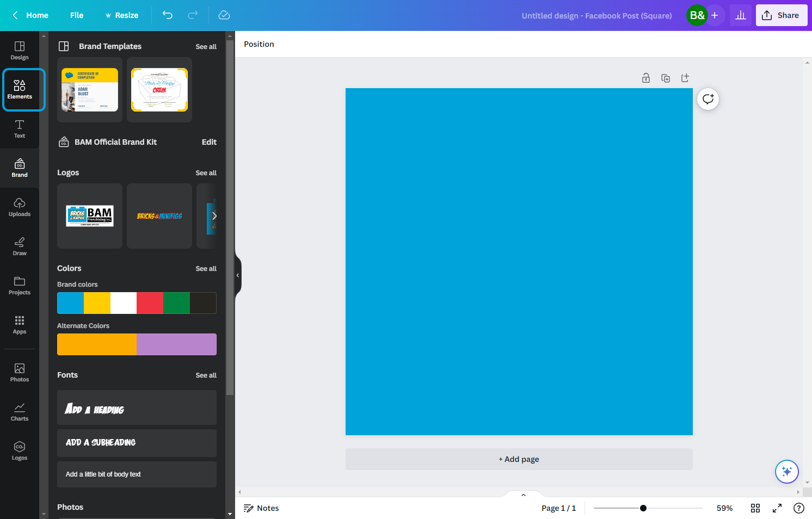Select the Draw tool in sidebar
812x519 pixels.
20,246
